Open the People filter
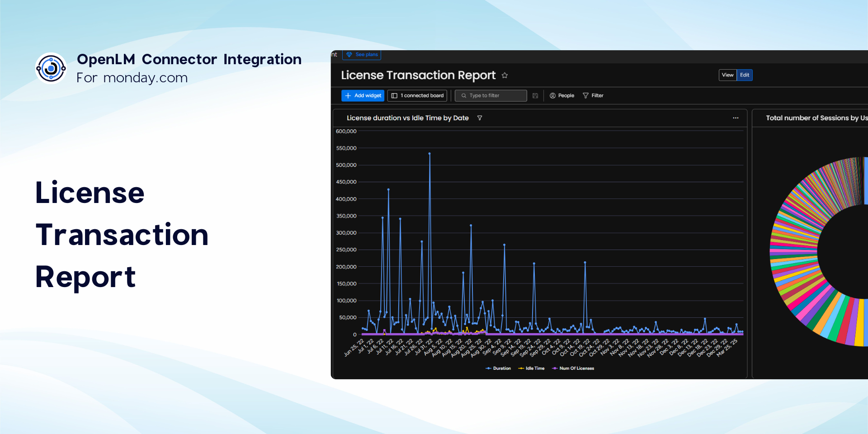Screen dimensions: 868x434 (x=562, y=95)
